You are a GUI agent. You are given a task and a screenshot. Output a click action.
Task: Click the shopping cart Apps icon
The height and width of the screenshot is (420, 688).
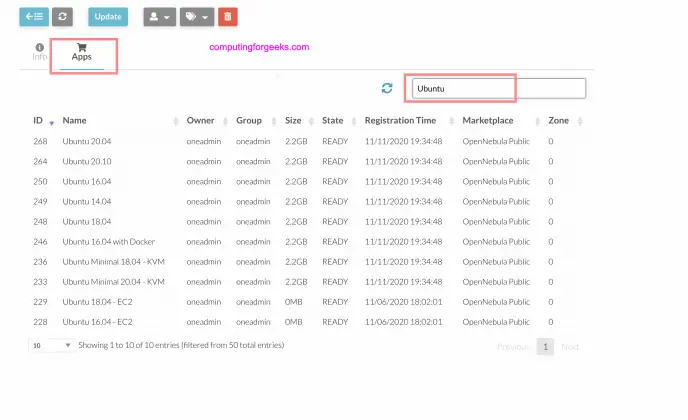tap(81, 46)
